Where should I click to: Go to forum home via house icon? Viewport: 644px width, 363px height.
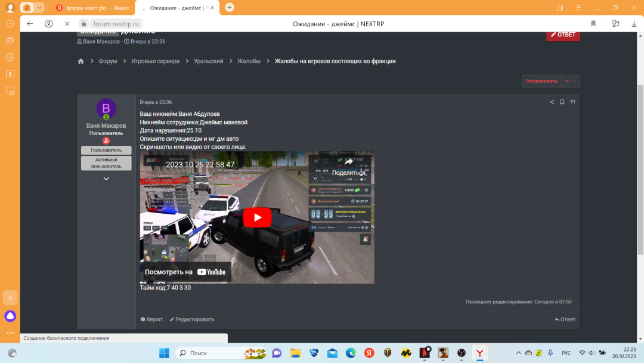click(x=80, y=61)
